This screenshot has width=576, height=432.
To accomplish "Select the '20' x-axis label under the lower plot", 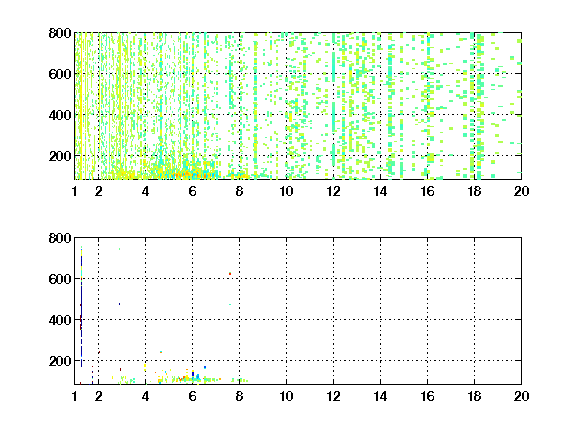I will tap(521, 396).
